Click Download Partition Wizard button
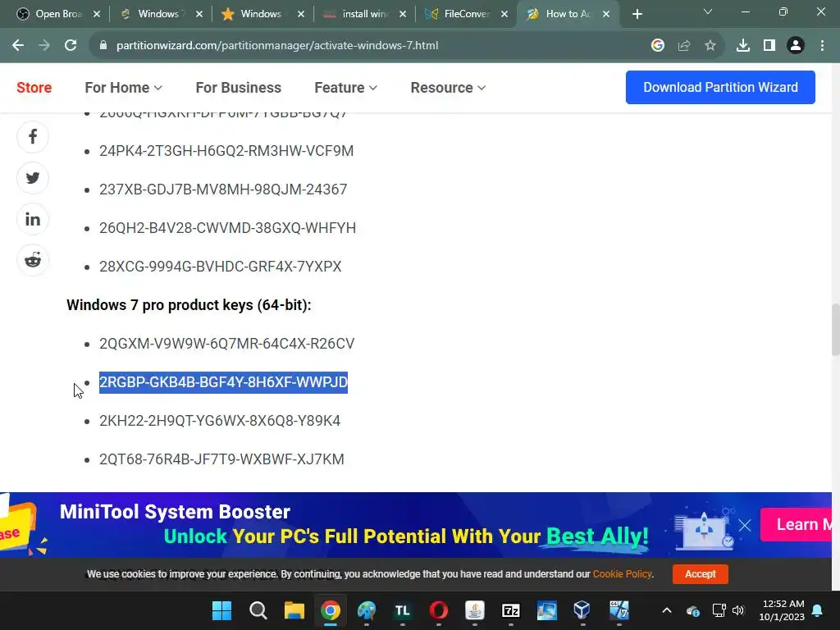This screenshot has height=630, width=840. tap(720, 87)
